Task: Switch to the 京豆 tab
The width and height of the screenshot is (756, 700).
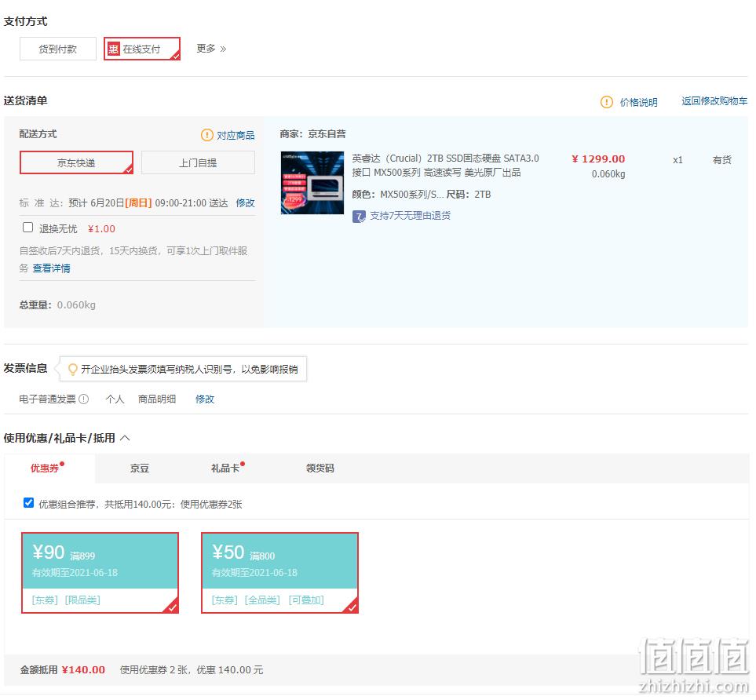Action: coord(140,468)
